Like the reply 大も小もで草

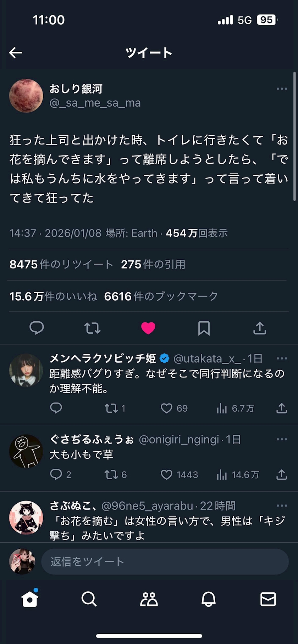166,475
